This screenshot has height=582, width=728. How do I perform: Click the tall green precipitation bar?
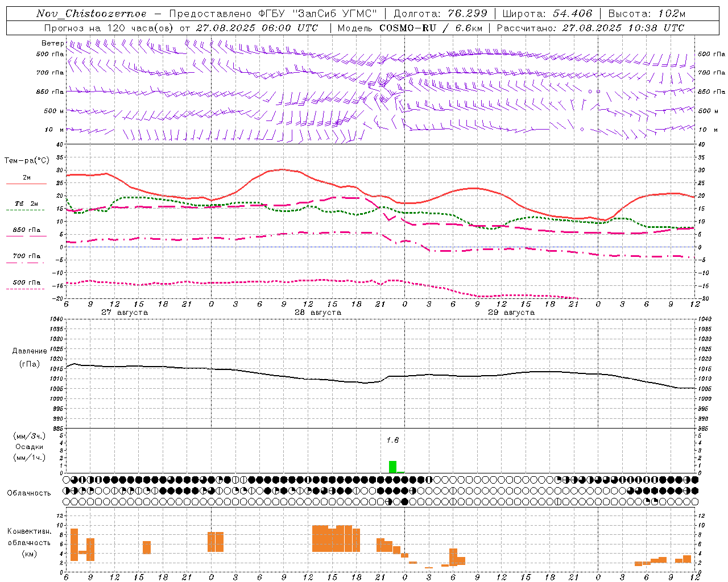click(x=392, y=467)
